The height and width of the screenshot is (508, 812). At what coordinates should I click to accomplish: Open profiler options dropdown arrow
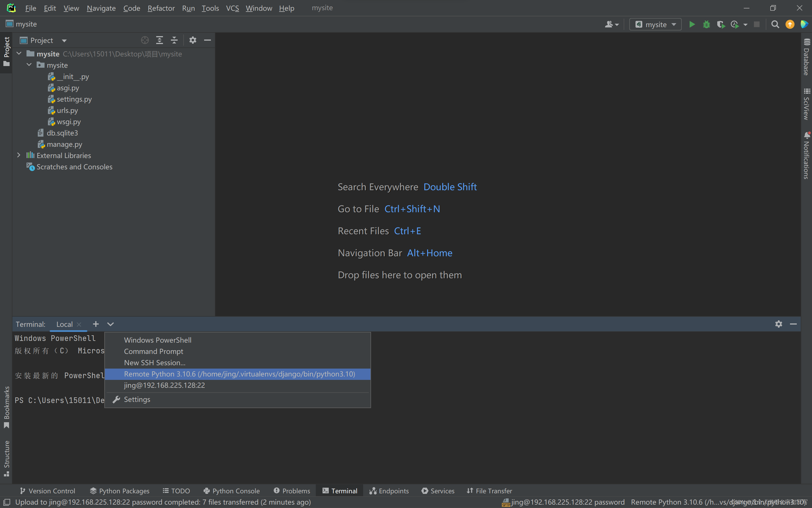pos(745,25)
